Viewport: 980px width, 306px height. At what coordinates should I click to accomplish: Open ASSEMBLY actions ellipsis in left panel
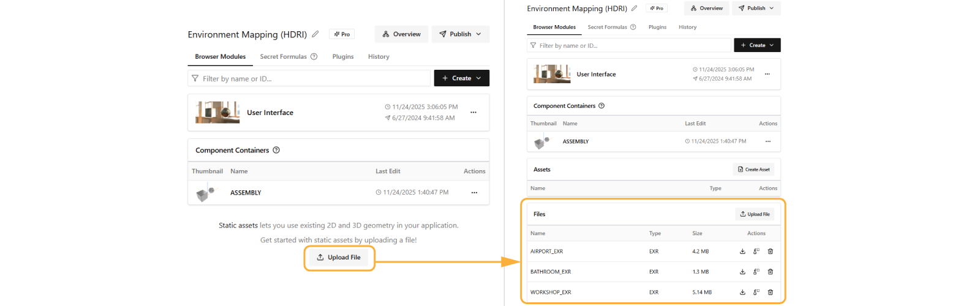[x=474, y=193]
